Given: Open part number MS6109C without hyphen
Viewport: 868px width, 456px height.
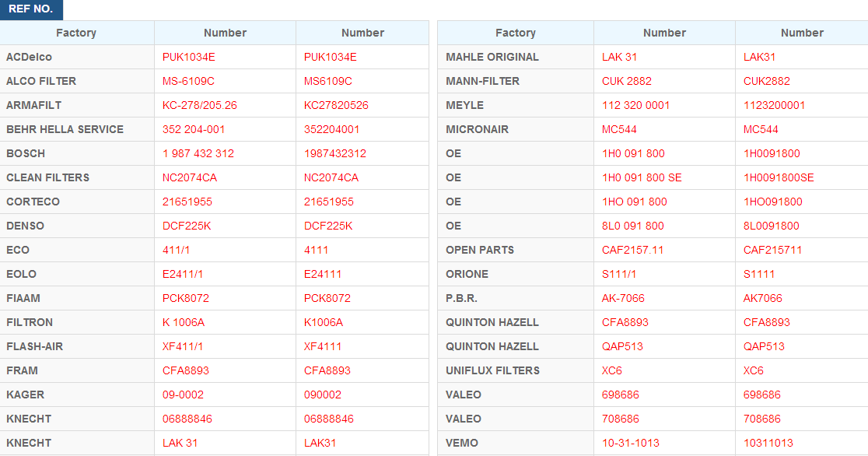Looking at the screenshot, I should click(327, 81).
